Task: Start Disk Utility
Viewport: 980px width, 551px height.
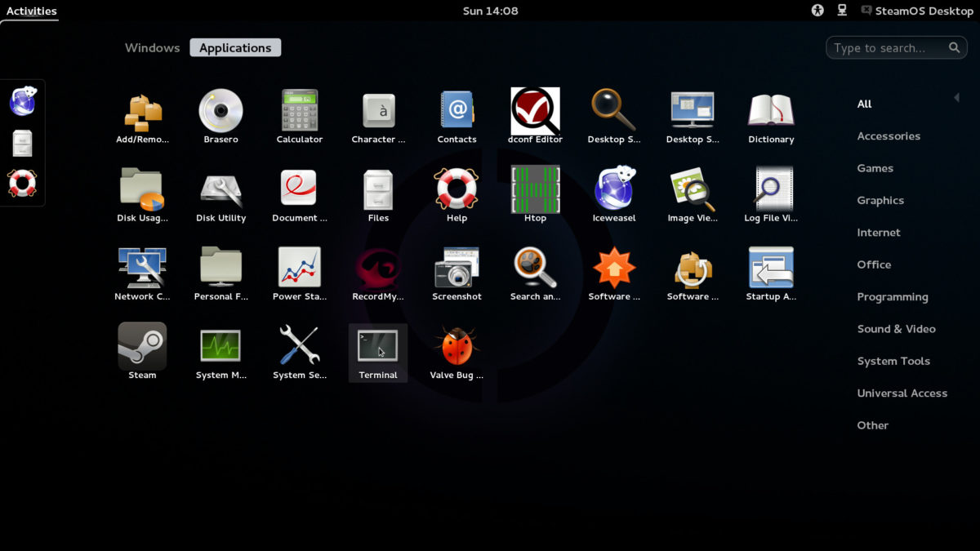Action: 220,189
